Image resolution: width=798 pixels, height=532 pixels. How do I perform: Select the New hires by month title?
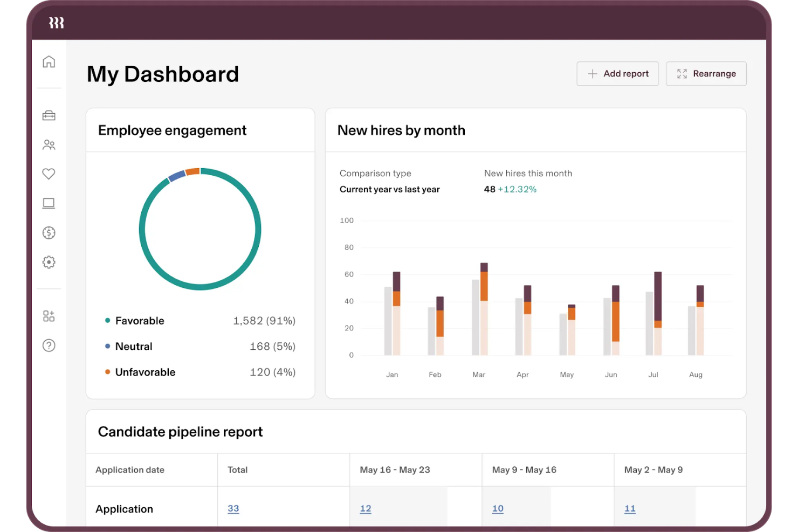click(x=401, y=130)
